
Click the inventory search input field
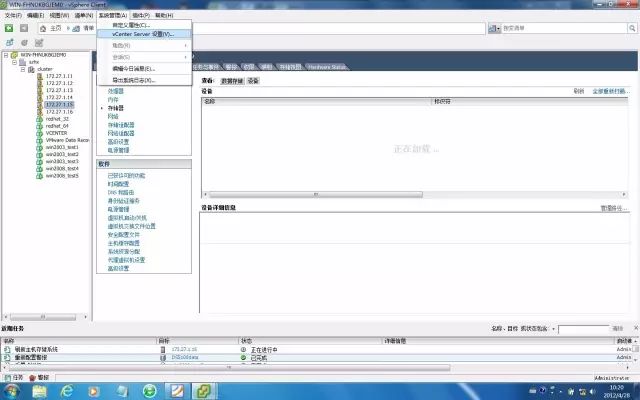coord(564,28)
